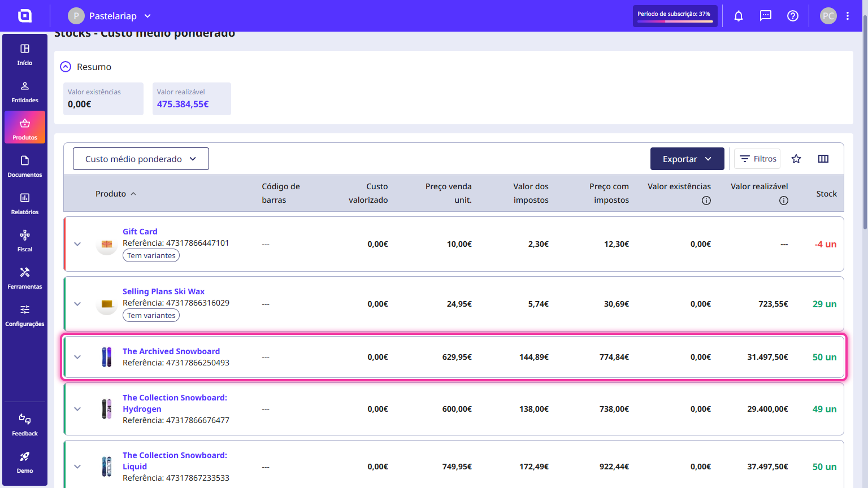Open the Início sidebar section
Viewport: 868px width, 488px height.
click(25, 54)
